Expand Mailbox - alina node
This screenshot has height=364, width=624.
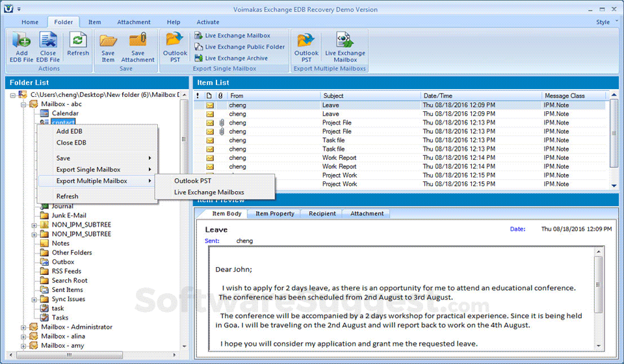(x=23, y=337)
